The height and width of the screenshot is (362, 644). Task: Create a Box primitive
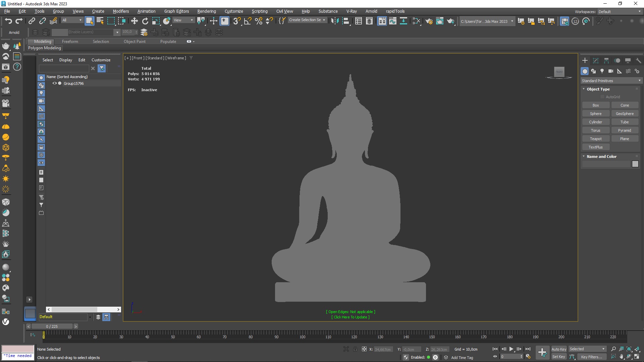(x=596, y=105)
